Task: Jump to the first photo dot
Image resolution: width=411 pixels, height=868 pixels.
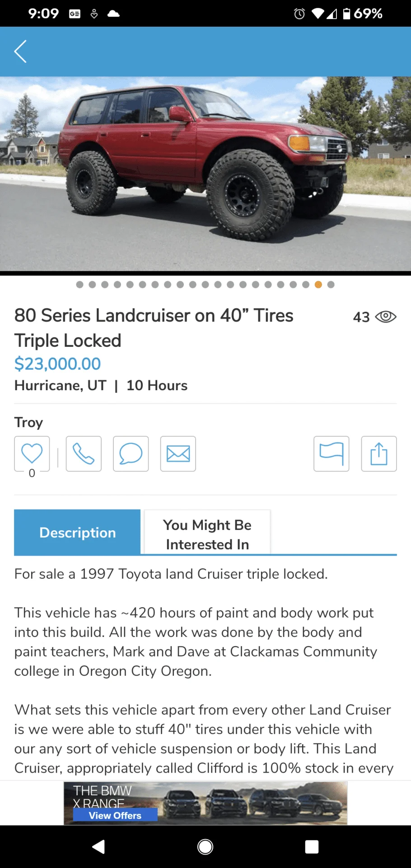Action: tap(80, 284)
